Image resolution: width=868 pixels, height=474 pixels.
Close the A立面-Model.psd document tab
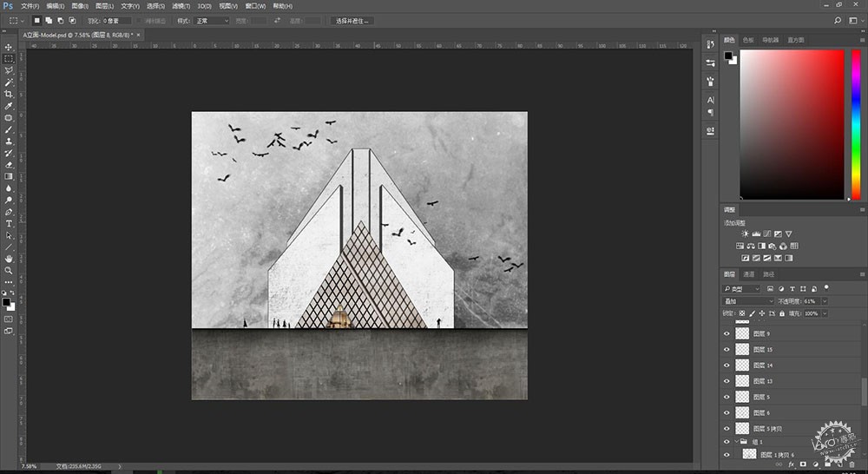click(138, 35)
